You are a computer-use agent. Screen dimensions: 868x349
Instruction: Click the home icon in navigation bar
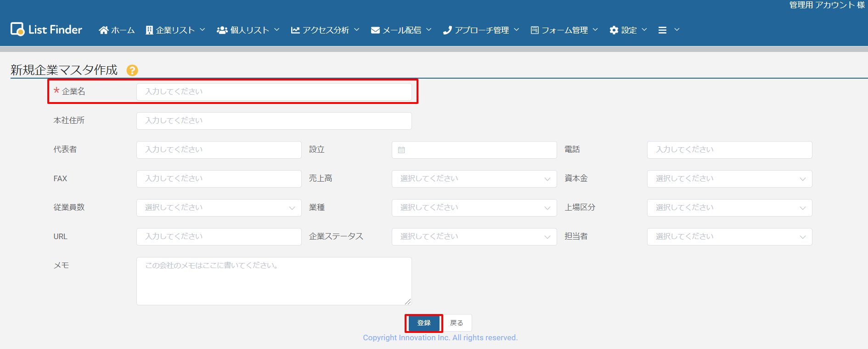(104, 30)
